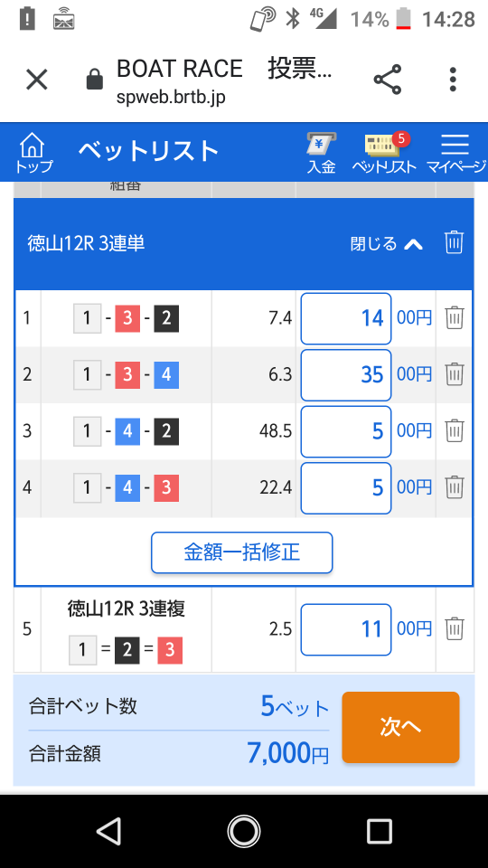Remove bet 1-4-3 trash icon
Image resolution: width=488 pixels, height=868 pixels.
[x=455, y=487]
